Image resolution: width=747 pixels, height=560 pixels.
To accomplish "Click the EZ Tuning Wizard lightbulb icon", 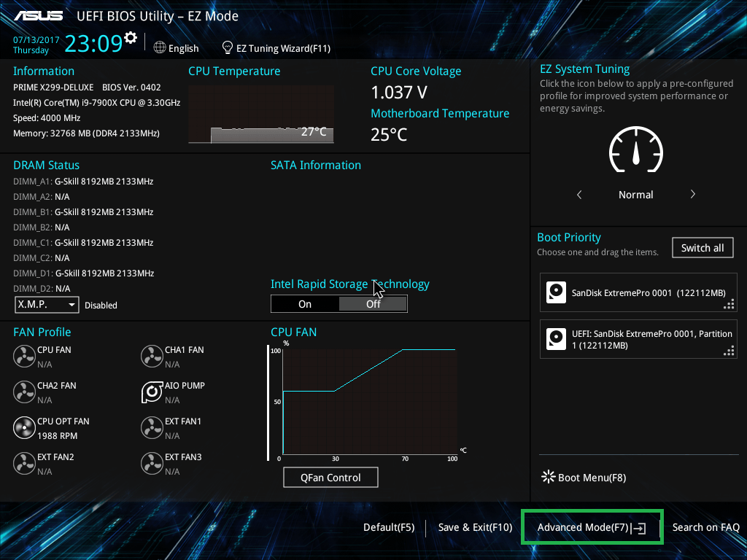I will (x=228, y=47).
